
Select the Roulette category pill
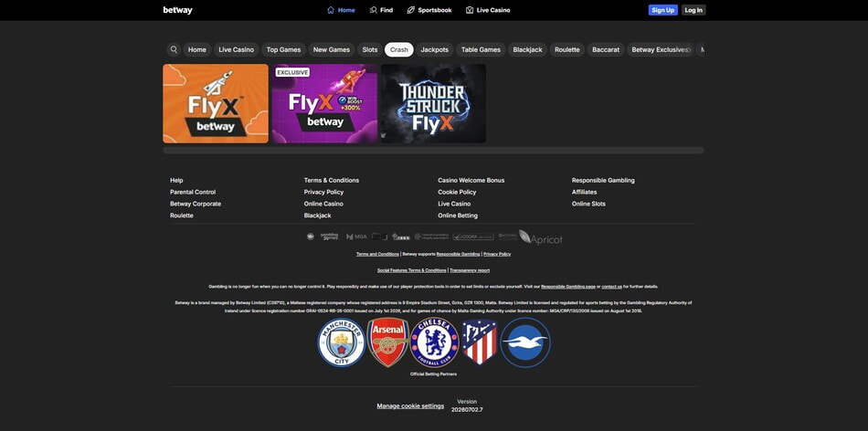click(x=567, y=50)
